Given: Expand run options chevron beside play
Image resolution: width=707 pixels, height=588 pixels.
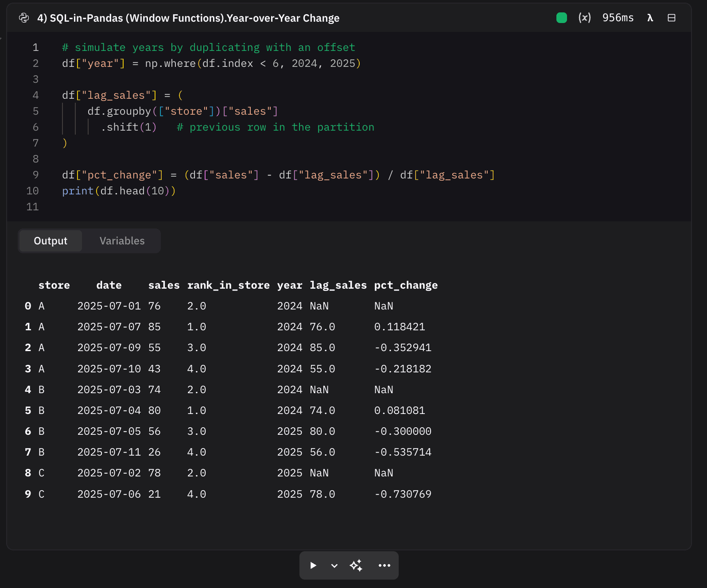Looking at the screenshot, I should 334,565.
